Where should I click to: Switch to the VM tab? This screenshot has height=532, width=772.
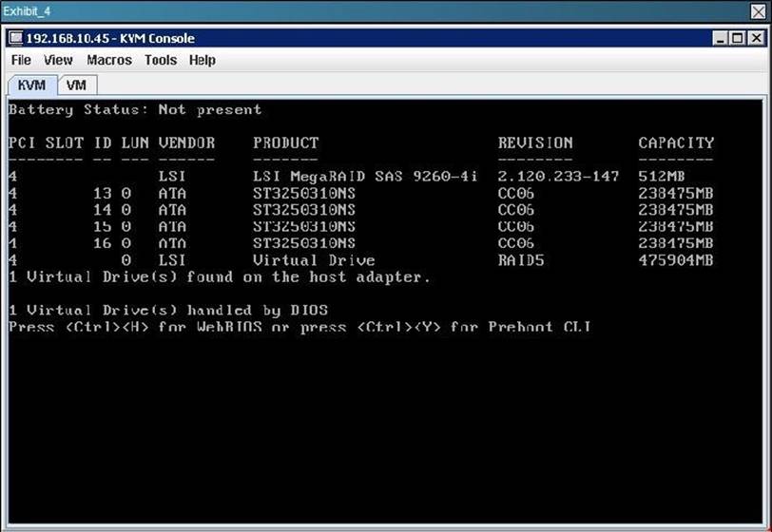click(x=76, y=85)
